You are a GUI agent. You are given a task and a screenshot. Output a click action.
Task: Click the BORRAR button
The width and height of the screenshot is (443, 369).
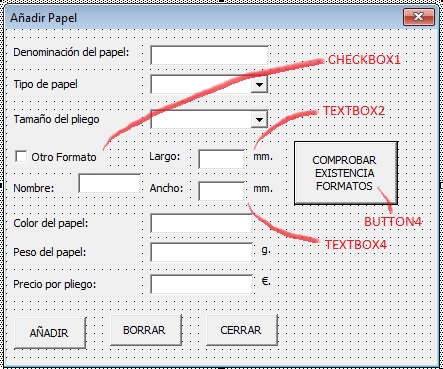pyautogui.click(x=146, y=330)
